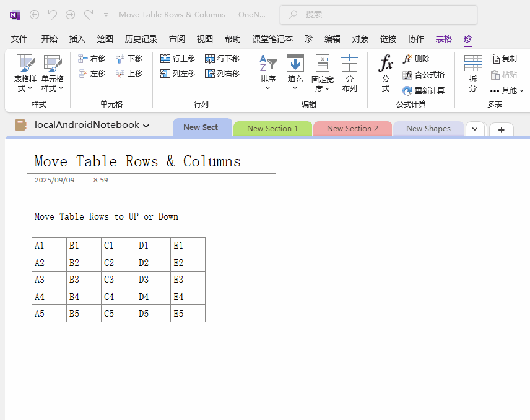
Task: Click the 重新计算 recalculate icon
Action: pyautogui.click(x=407, y=90)
